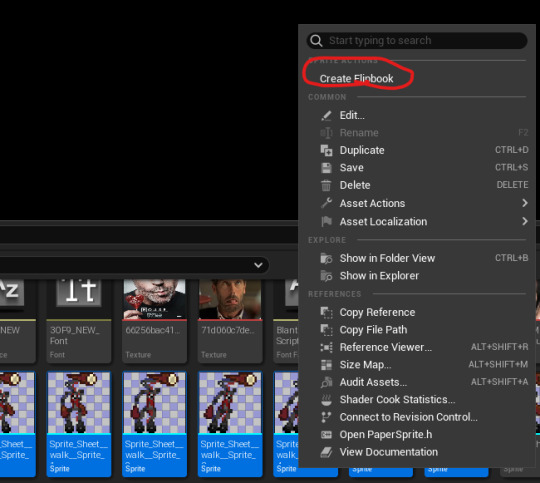Viewport: 540px width, 483px height.
Task: Click the Open PaperSprite.h code icon
Action: [x=326, y=435]
